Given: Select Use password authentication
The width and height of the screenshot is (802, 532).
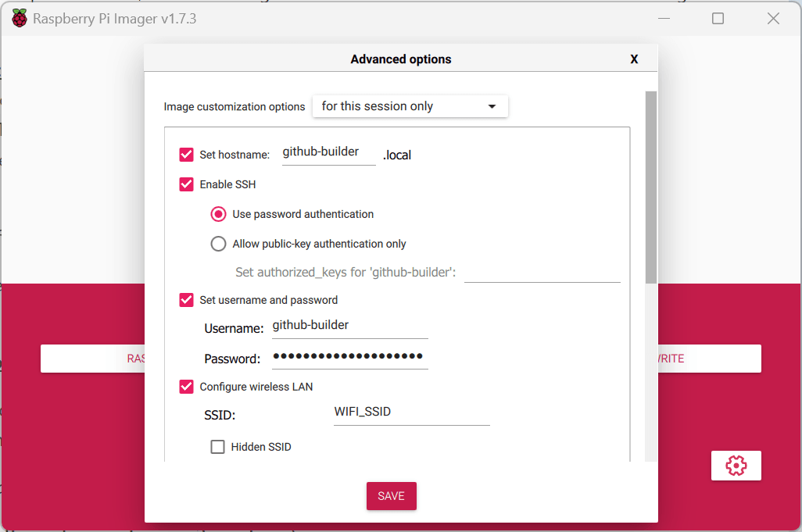Looking at the screenshot, I should pos(218,213).
